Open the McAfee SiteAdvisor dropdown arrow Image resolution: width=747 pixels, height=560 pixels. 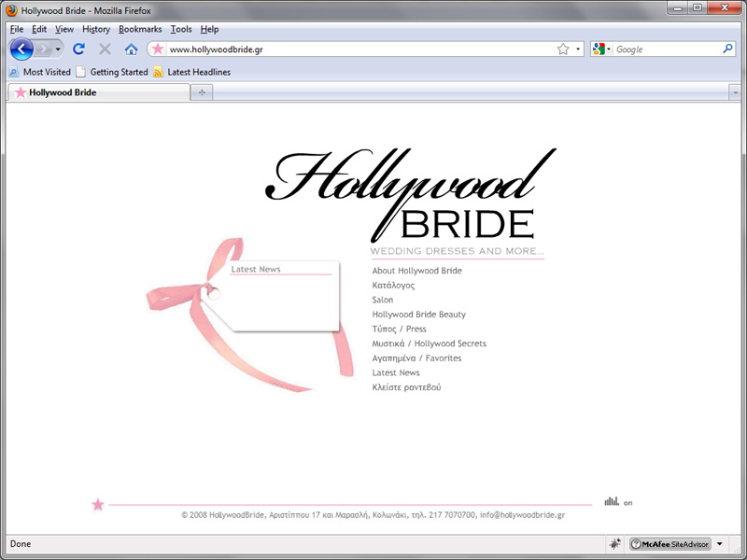click(x=719, y=544)
